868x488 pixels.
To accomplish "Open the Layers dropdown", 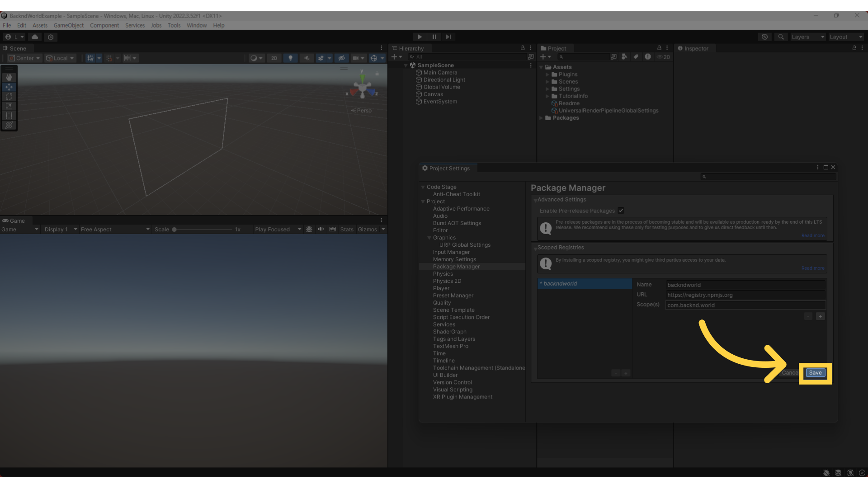I will click(x=808, y=37).
